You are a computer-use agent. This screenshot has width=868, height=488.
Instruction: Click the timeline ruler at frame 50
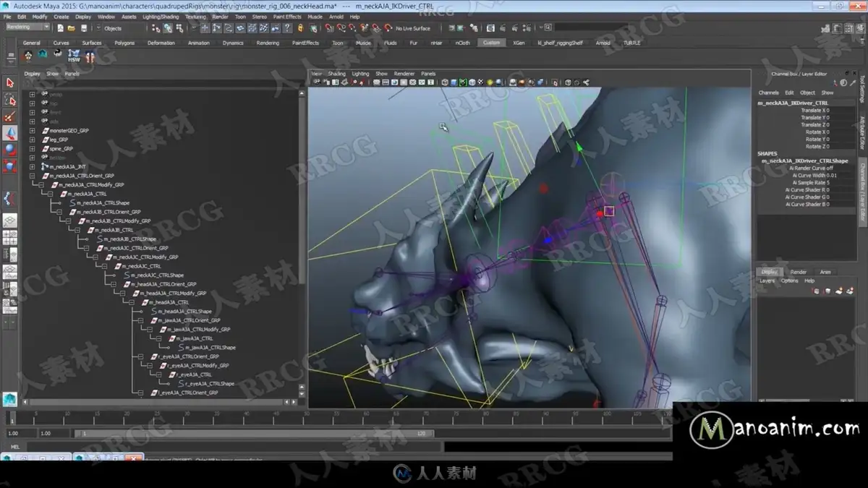307,417
